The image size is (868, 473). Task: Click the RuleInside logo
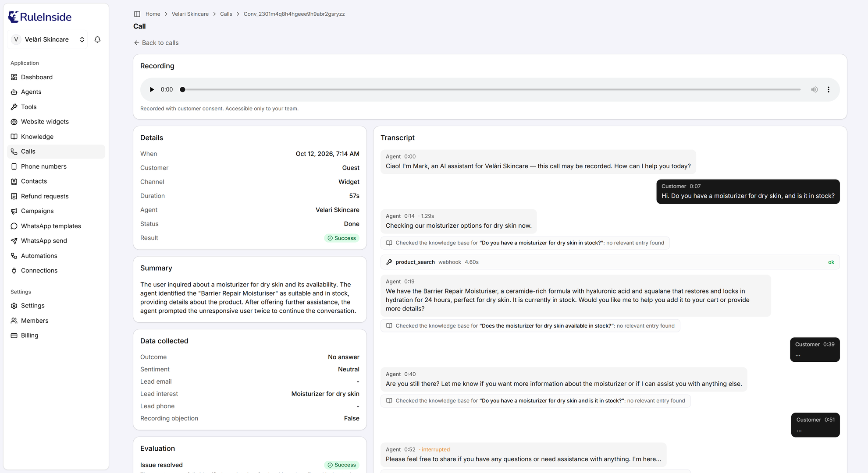point(40,17)
